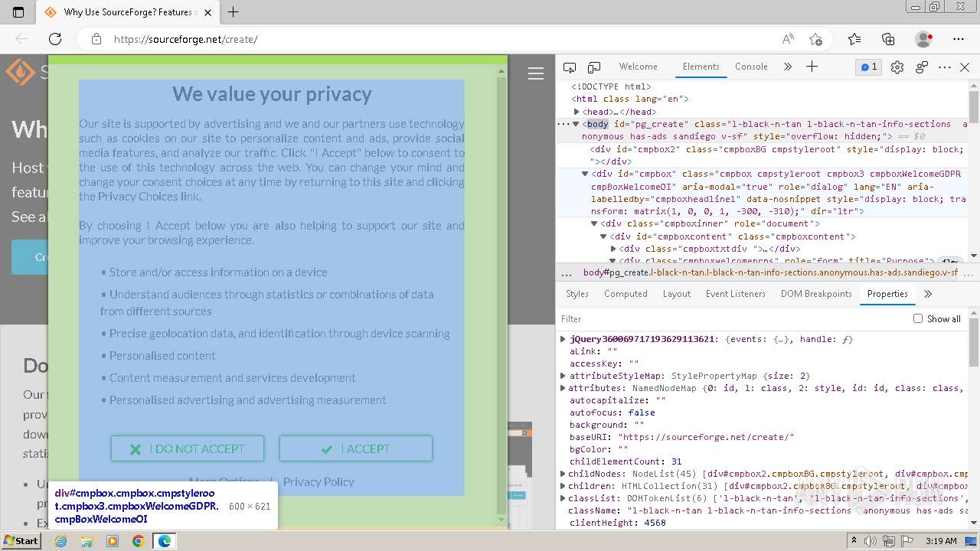Open Edge Settings and more menu
Image resolution: width=980 pixels, height=551 pixels.
[959, 39]
